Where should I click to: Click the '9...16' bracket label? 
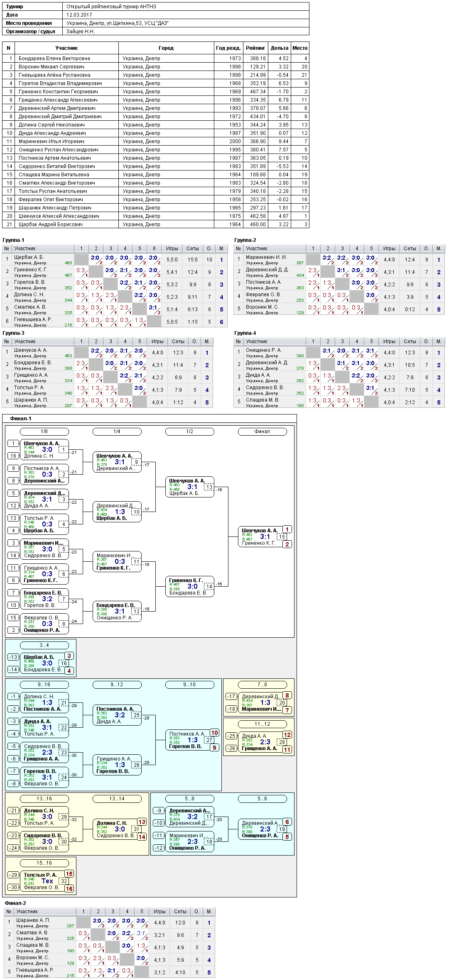coord(44,685)
